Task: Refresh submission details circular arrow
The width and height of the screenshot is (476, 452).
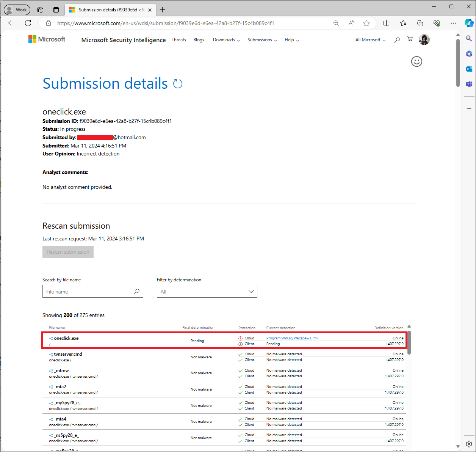Action: [178, 84]
